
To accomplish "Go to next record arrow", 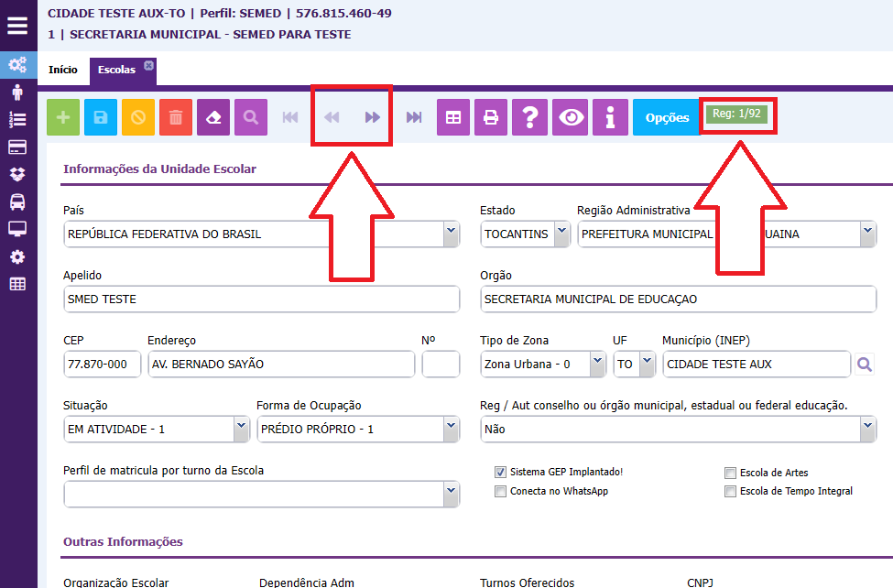I will tap(372, 117).
